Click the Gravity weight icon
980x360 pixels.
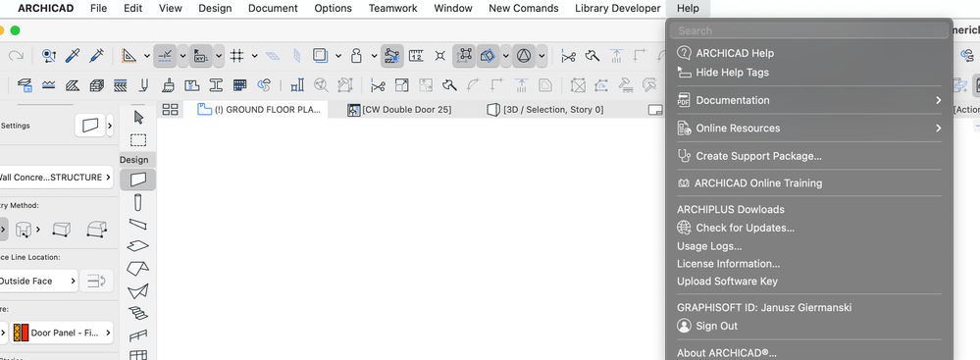click(x=357, y=56)
